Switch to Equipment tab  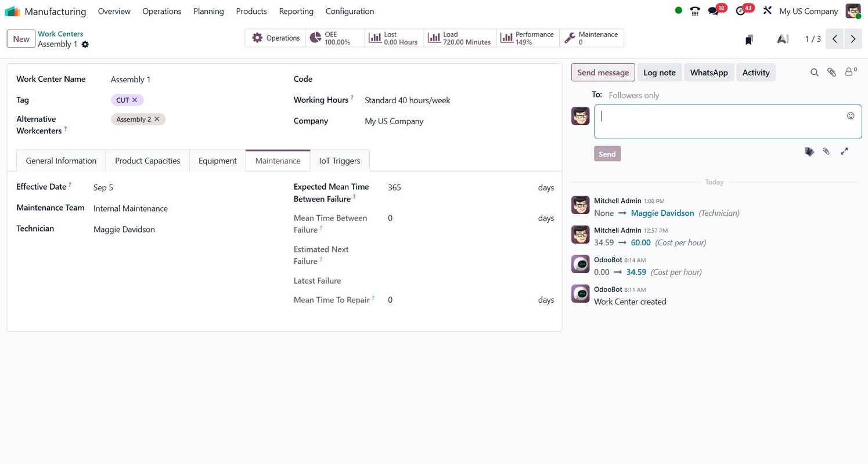coord(218,161)
